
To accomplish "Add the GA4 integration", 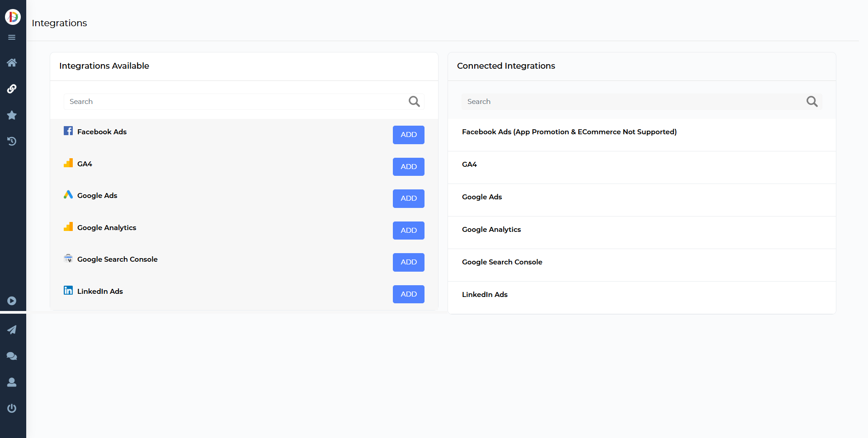I will (409, 167).
